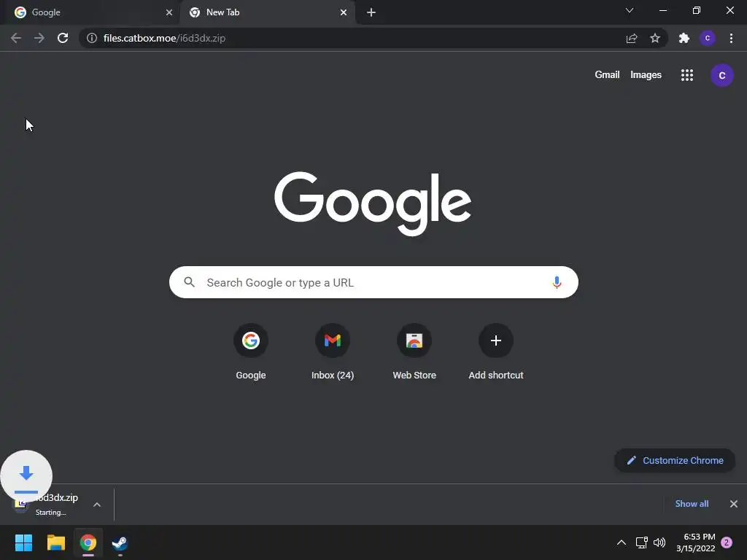This screenshot has height=560, width=747.
Task: Show hidden system tray icons
Action: [x=622, y=542]
